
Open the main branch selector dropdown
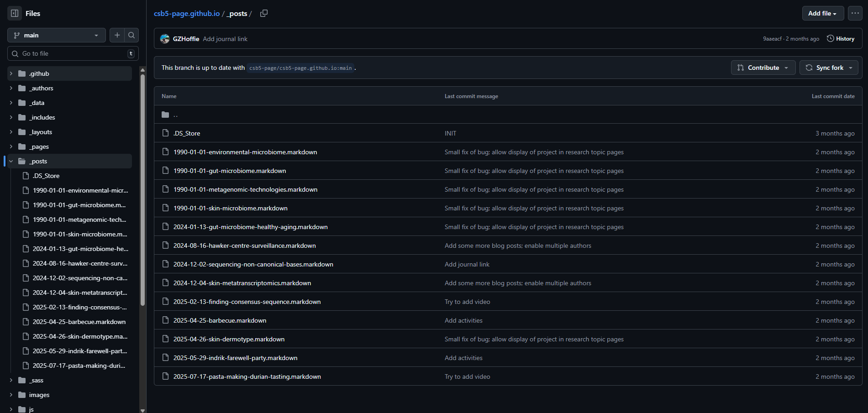tap(56, 35)
